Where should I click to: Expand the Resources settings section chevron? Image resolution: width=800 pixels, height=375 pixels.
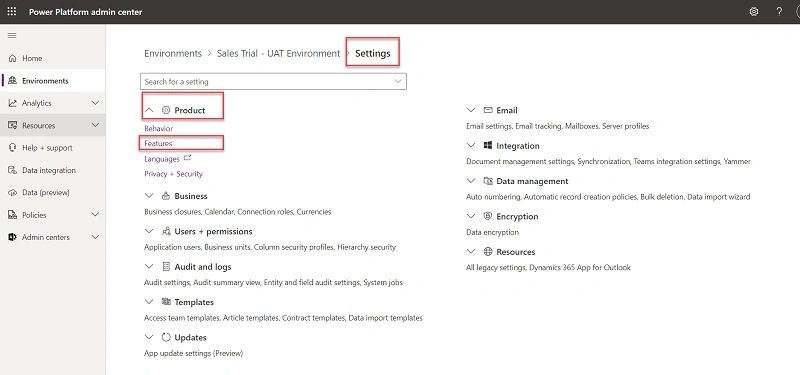(x=471, y=252)
